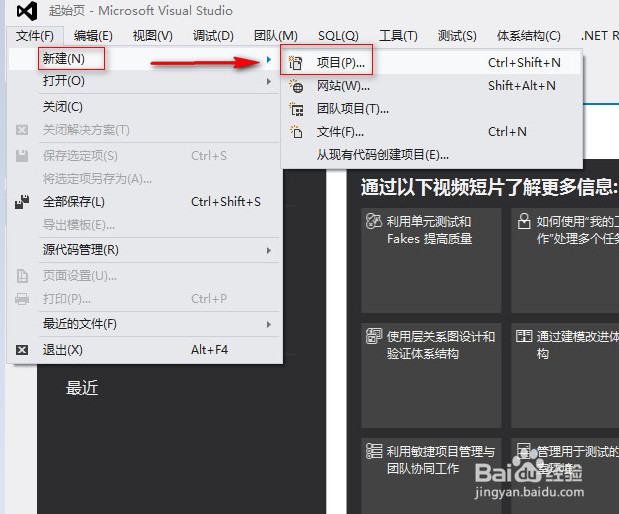
Task: Click the Close Solution (关闭解决方案) icon
Action: (22, 130)
